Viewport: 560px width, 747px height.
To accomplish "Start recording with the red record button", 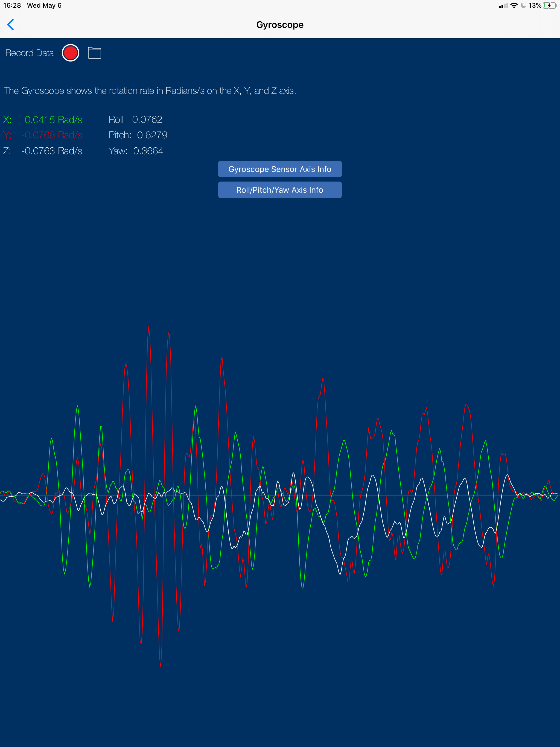I will click(x=70, y=53).
